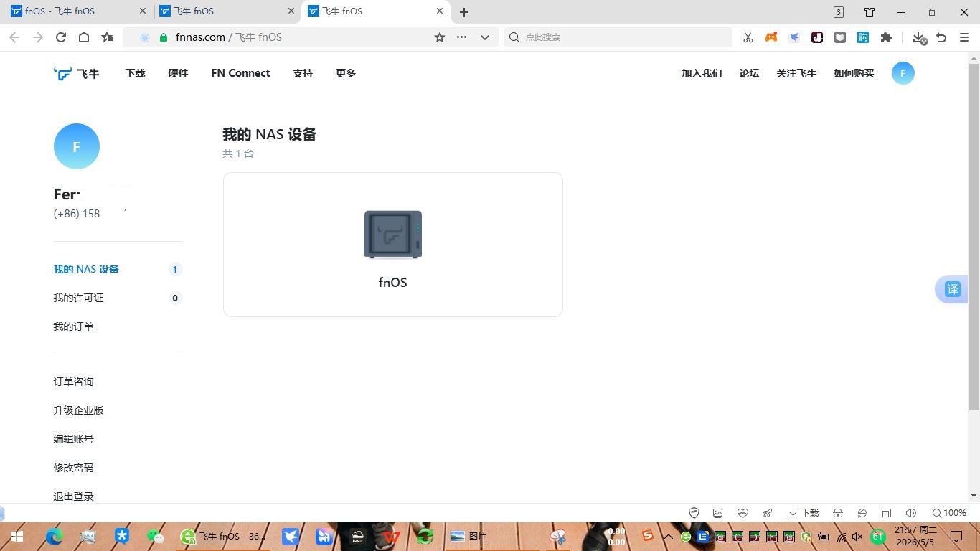The image size is (980, 551).
Task: Reload the page with the refresh icon
Action: pyautogui.click(x=61, y=37)
